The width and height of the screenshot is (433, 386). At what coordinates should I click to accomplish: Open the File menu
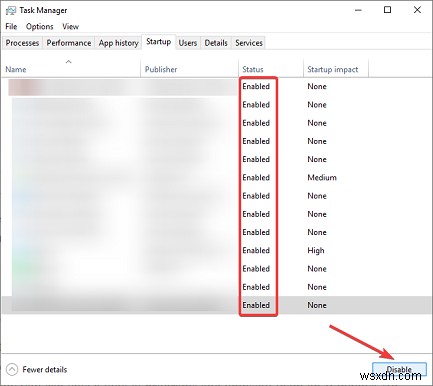11,27
